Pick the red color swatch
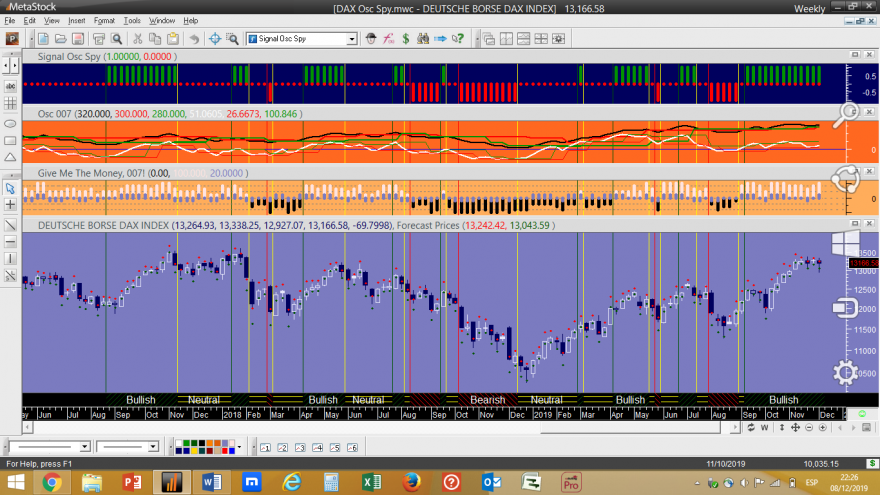880x495 pixels. pyautogui.click(x=225, y=451)
